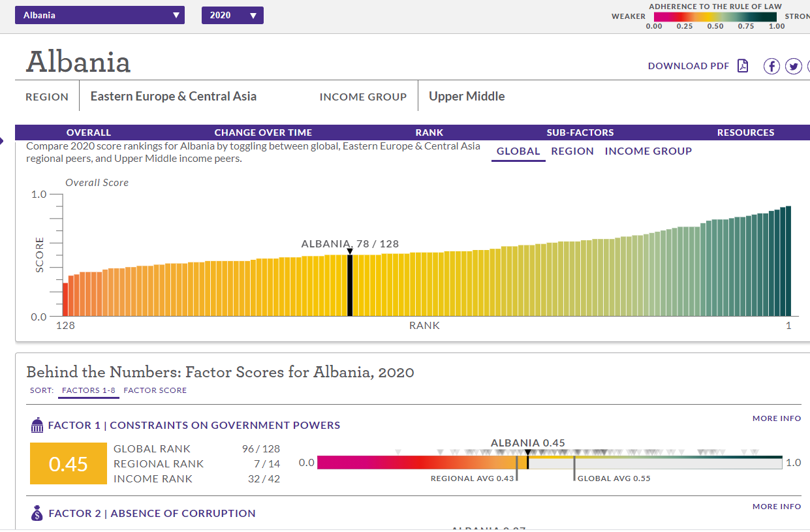Click the PDF download icon
The image size is (810, 532).
click(x=742, y=66)
